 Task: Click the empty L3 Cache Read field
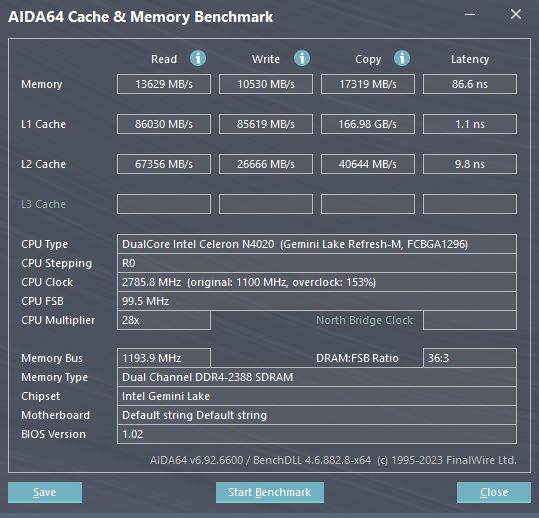[x=164, y=204]
